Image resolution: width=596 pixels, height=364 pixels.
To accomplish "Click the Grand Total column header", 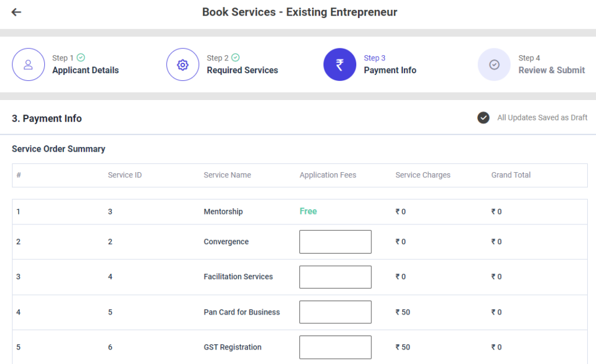I will tap(510, 175).
